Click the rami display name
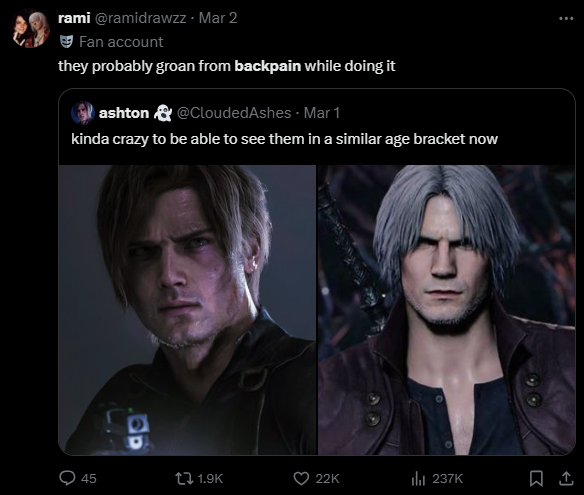This screenshot has height=495, width=584. click(x=74, y=18)
